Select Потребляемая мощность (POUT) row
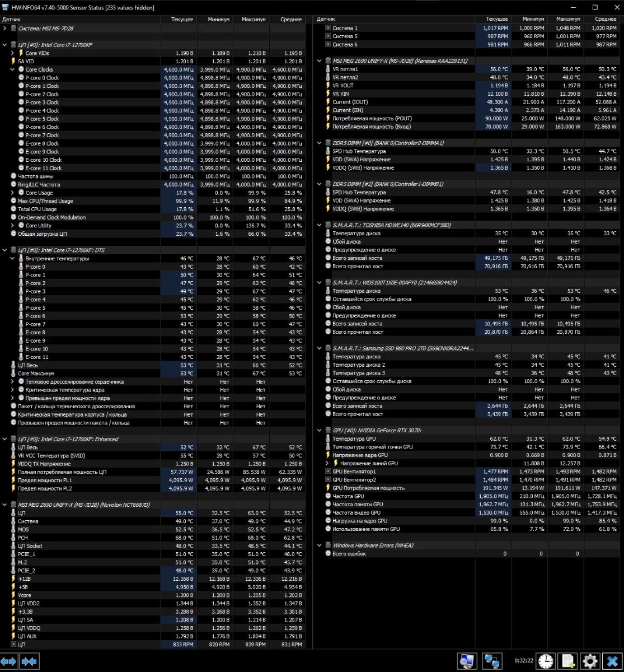624x672 pixels. [x=467, y=119]
